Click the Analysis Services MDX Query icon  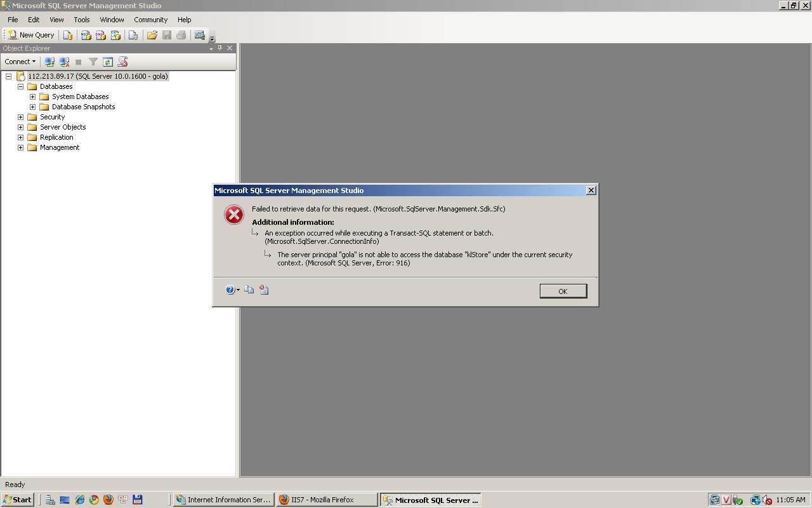point(86,35)
